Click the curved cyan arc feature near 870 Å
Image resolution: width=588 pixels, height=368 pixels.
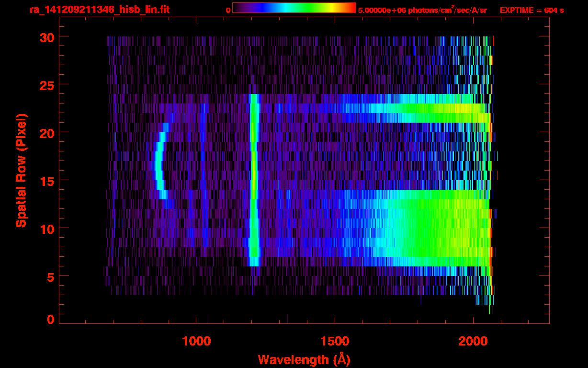[x=162, y=161]
